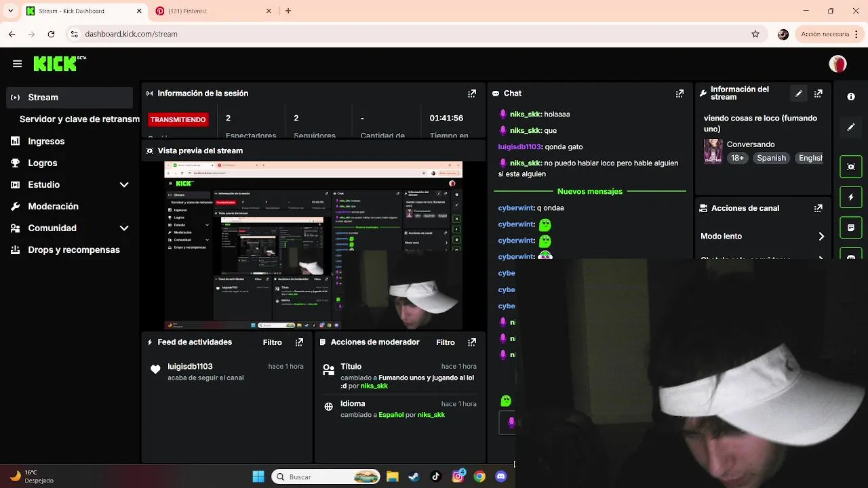868x488 pixels.
Task: Toggle lightning activity widget in right rail
Action: pyautogui.click(x=851, y=197)
